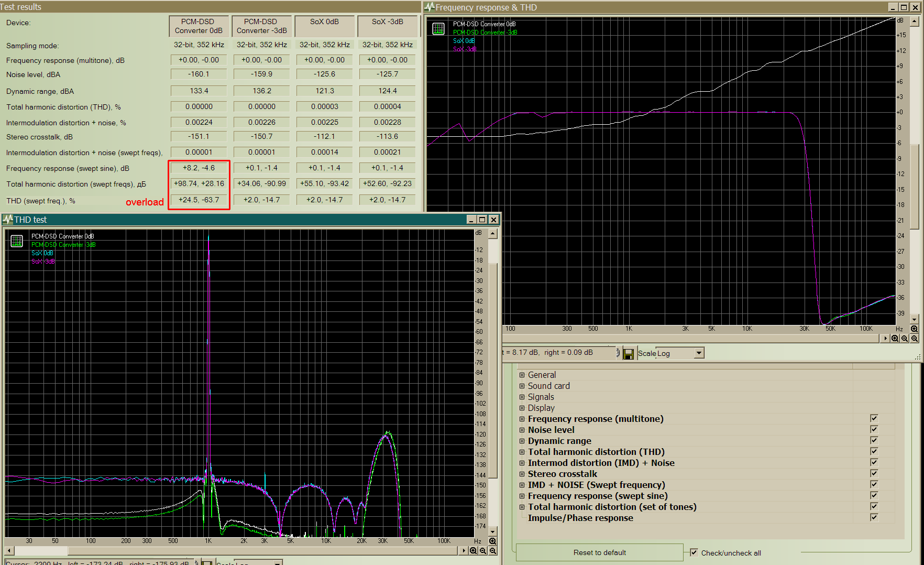Expand Frequency response (multitone) section
Screen dimensions: 924x565
click(x=522, y=419)
